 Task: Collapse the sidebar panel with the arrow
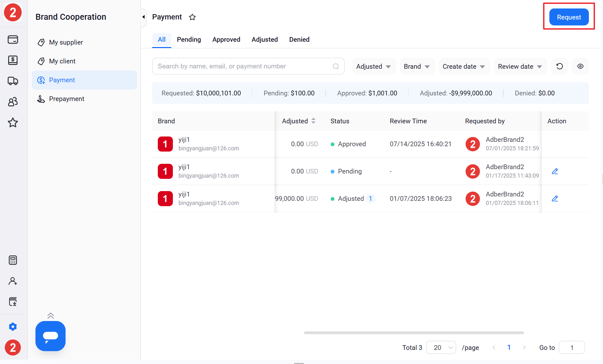point(143,17)
